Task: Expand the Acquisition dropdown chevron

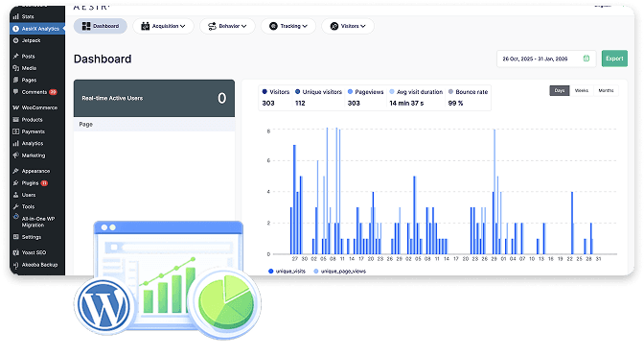Action: (183, 26)
